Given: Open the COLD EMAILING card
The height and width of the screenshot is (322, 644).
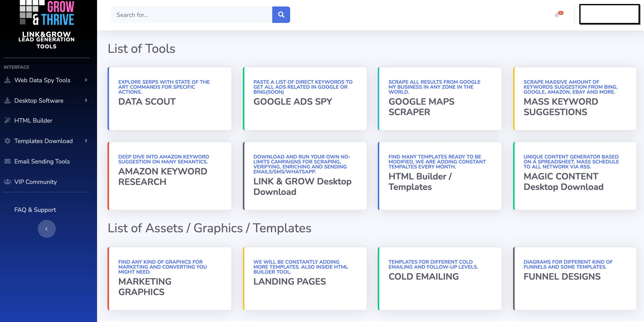Looking at the screenshot, I should click(440, 279).
